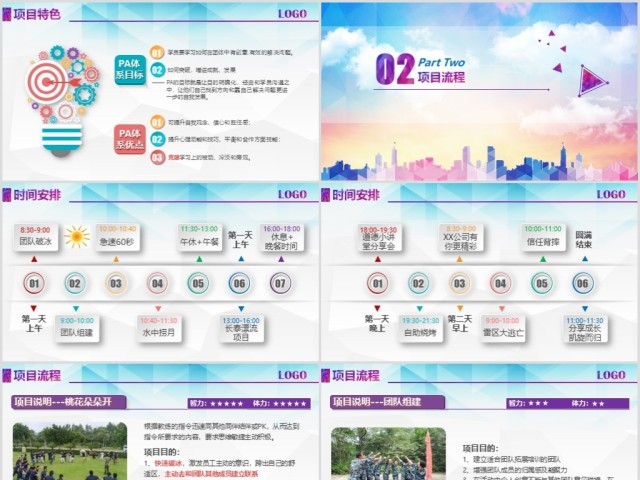Screen dimensions: 640x480
Task: Click circle 01 beneath the 团队破冰 box
Action: coord(34,283)
